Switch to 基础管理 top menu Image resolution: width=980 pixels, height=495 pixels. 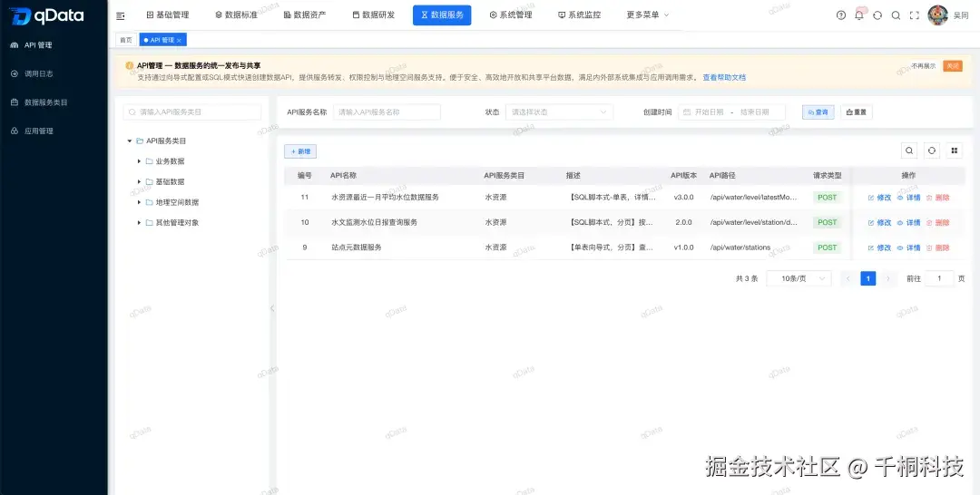(167, 15)
